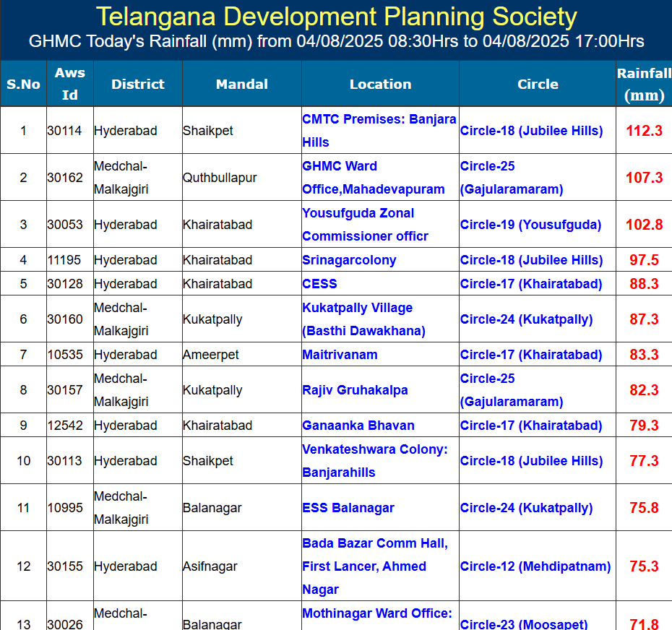Select rainfall value 75.3
The width and height of the screenshot is (672, 630).
(x=644, y=566)
